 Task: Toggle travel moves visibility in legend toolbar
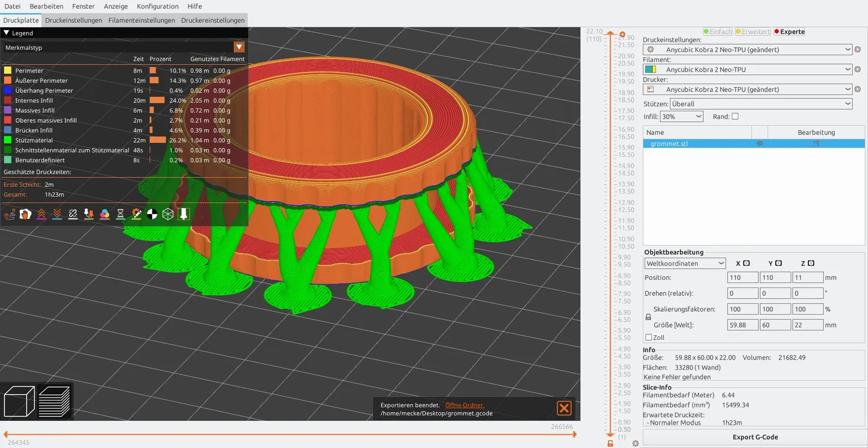tap(10, 214)
